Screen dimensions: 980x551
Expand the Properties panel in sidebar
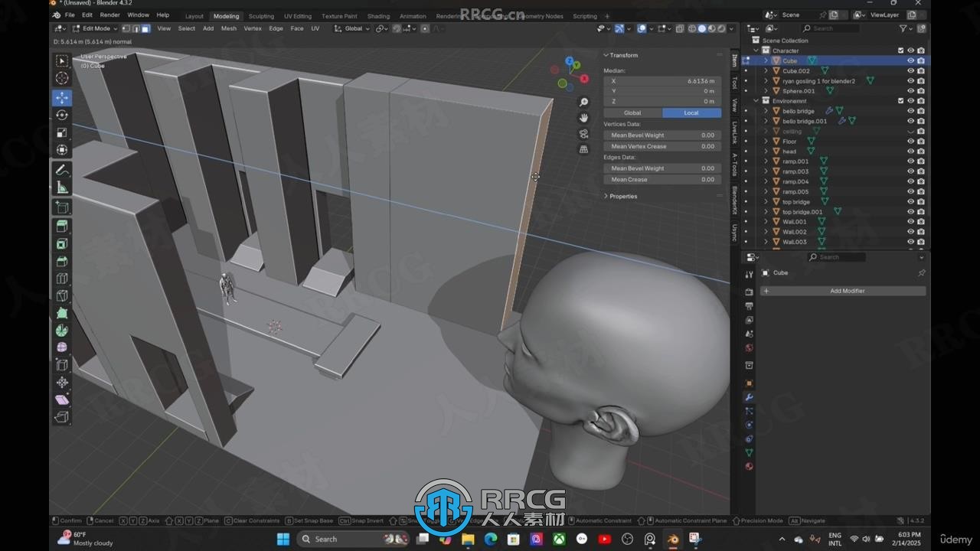(606, 196)
